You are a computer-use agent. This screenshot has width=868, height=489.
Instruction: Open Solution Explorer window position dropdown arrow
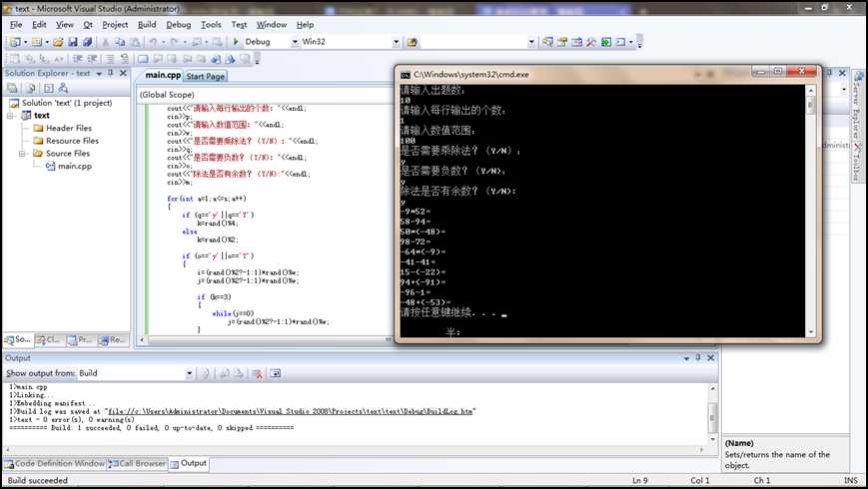click(99, 74)
